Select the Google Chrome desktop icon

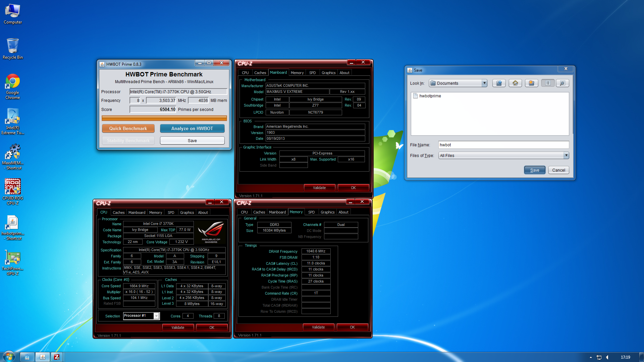13,86
